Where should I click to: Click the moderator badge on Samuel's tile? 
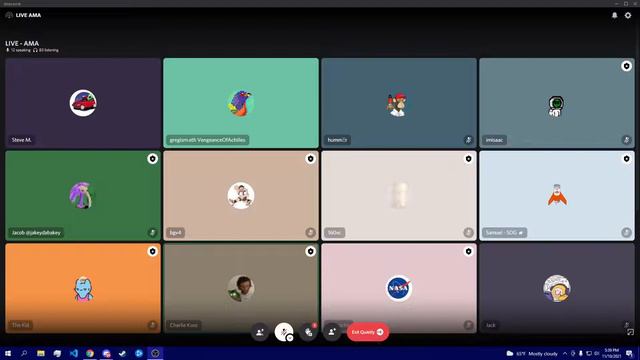coord(626,159)
